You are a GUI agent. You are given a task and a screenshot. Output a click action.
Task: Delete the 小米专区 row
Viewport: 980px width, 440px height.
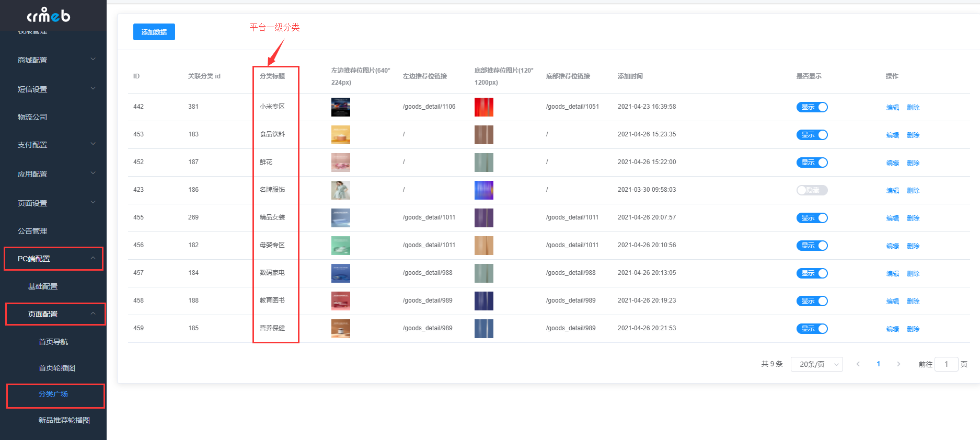point(913,108)
